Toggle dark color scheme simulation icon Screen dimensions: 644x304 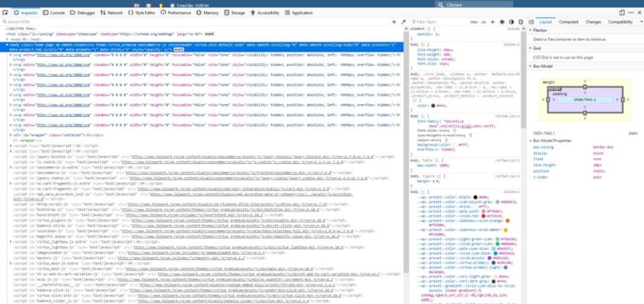click(x=512, y=22)
